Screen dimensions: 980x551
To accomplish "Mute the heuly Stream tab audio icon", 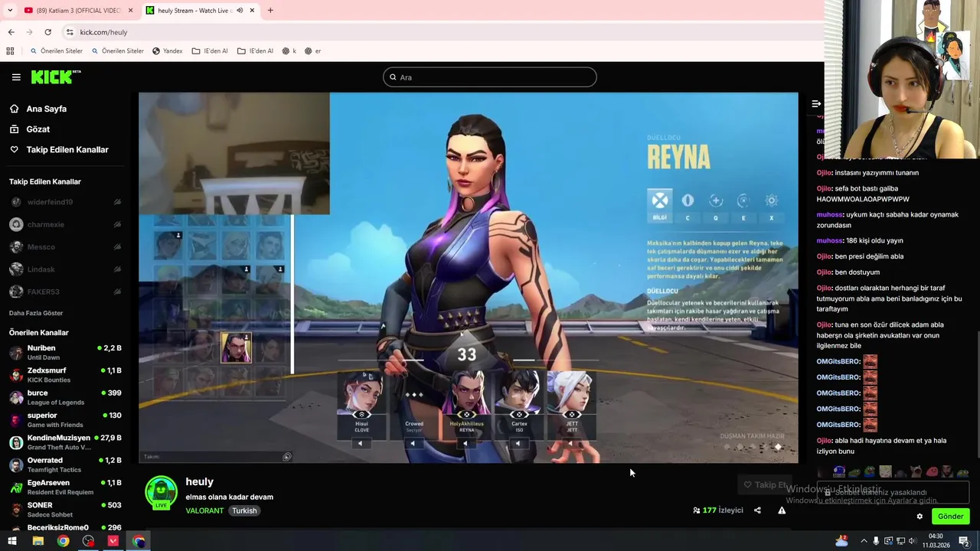I will 240,11.
